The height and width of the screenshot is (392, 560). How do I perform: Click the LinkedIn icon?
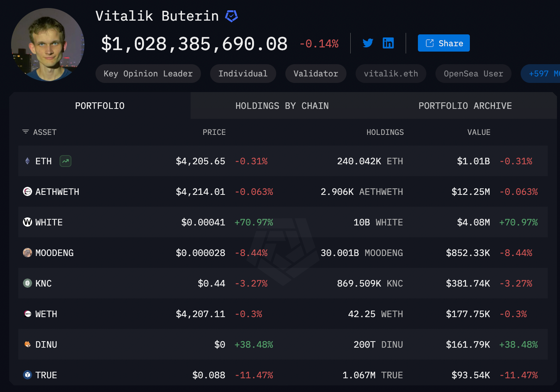click(388, 43)
